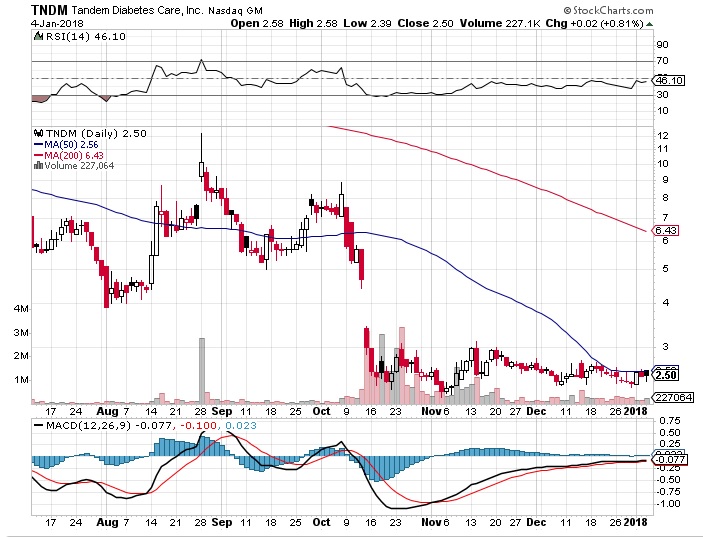Image resolution: width=703 pixels, height=537 pixels.
Task: Click the 90 label on the RSI axis
Action: coord(663,44)
